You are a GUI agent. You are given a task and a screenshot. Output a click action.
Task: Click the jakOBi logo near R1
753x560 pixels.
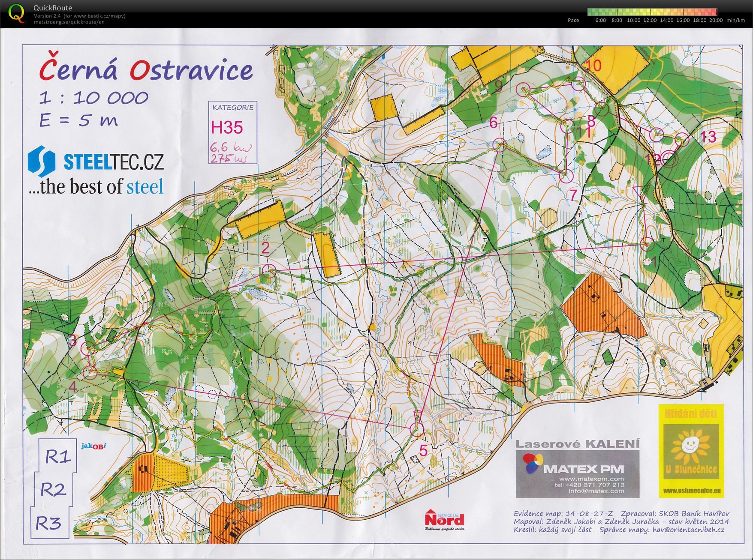tap(93, 446)
